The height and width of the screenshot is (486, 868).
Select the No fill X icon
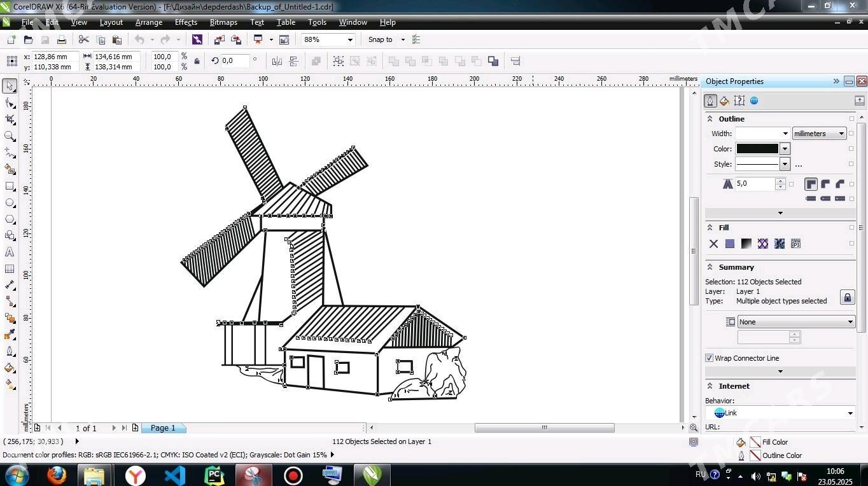713,244
